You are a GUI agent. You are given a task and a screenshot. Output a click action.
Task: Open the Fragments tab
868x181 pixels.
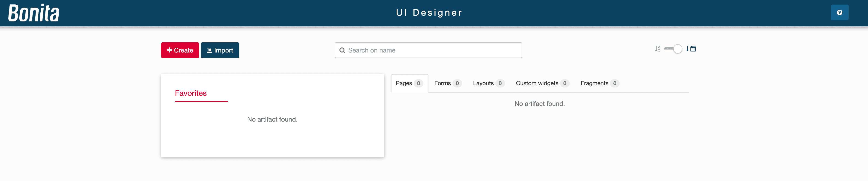pos(600,83)
